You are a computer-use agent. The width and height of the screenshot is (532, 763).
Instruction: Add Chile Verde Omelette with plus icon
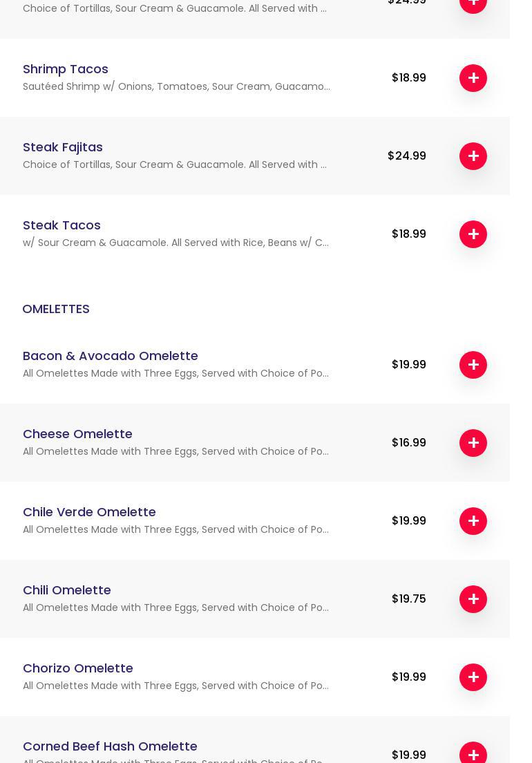(473, 521)
